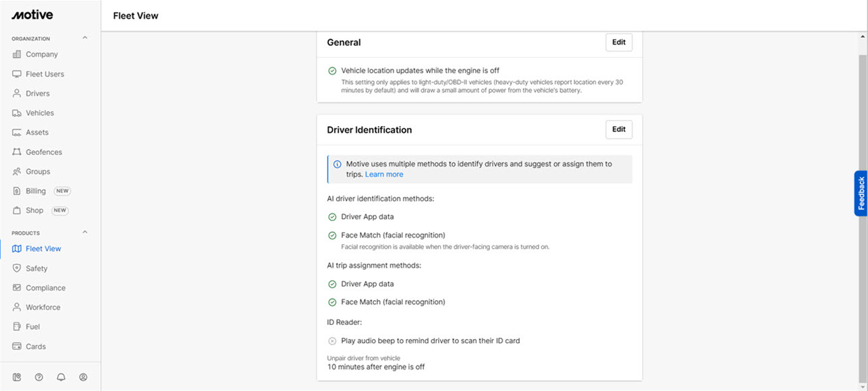Screen dimensions: 868x391
Task: Open the notifications bell at the bottom
Action: pos(61,377)
